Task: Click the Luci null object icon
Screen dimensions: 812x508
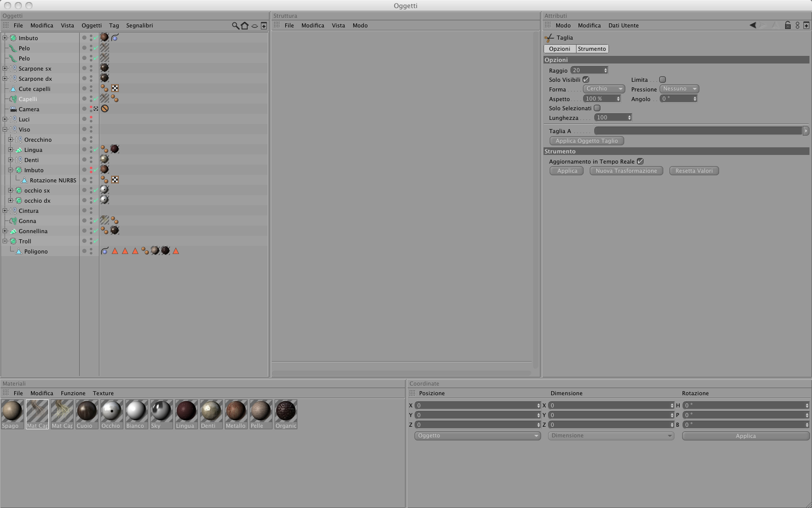Action: (14, 119)
